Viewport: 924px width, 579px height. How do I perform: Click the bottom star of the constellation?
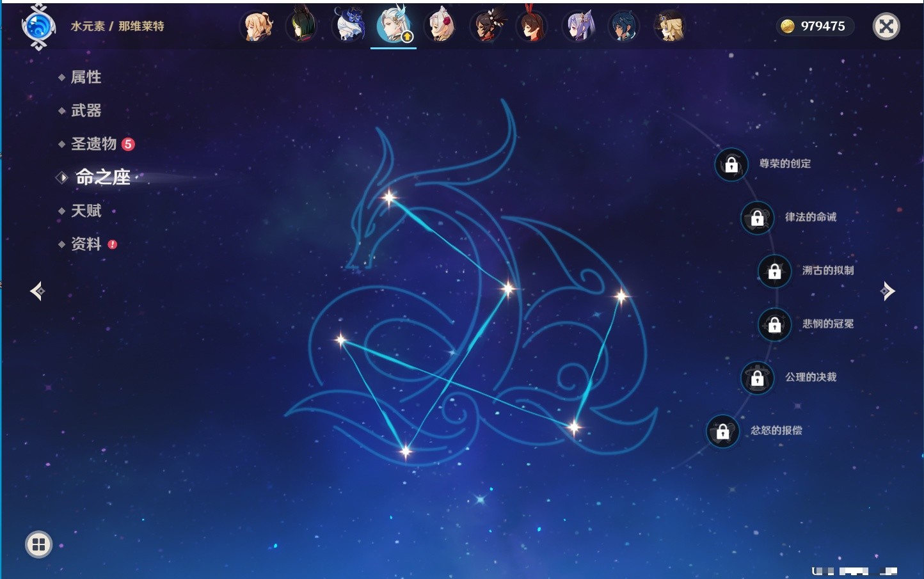(x=405, y=451)
